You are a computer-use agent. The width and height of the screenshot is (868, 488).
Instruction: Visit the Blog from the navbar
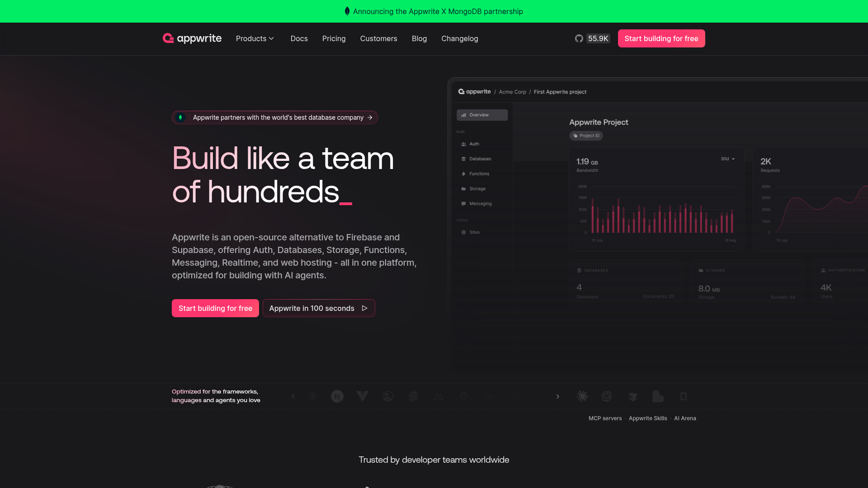[x=420, y=38]
